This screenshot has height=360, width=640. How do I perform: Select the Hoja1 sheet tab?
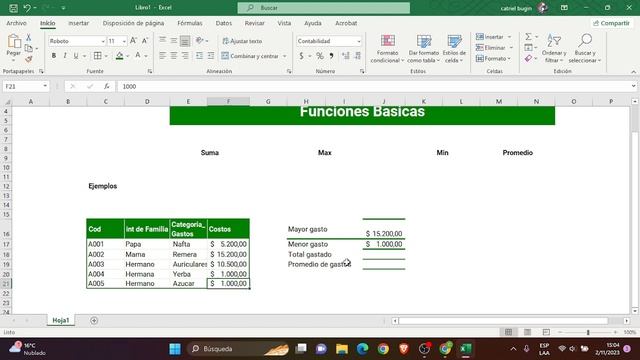coord(61,321)
